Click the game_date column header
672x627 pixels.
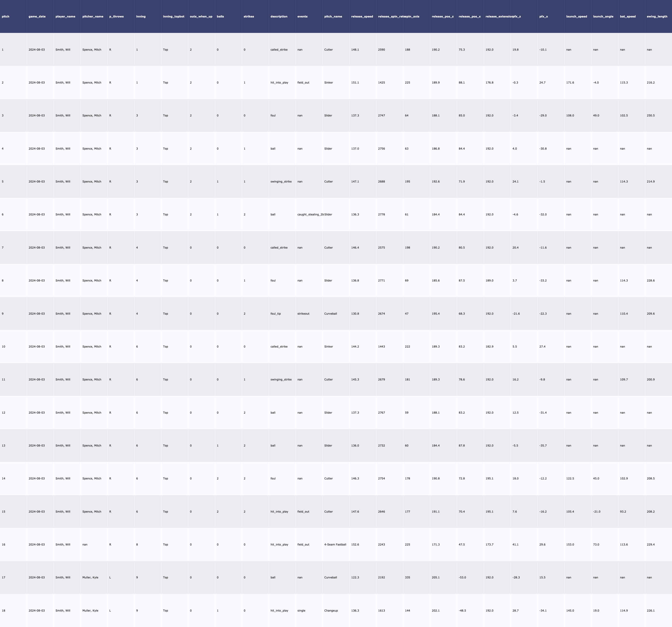coord(37,17)
